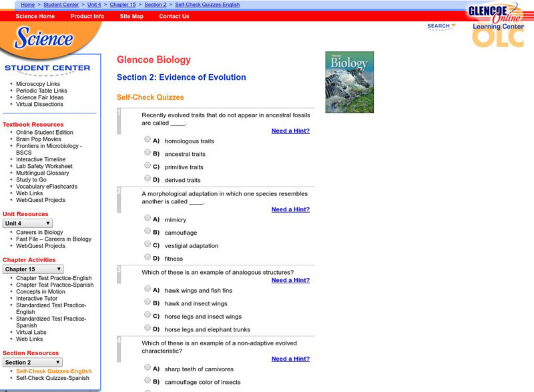
Task: Select horse legs and insect wings
Action: 148,315
